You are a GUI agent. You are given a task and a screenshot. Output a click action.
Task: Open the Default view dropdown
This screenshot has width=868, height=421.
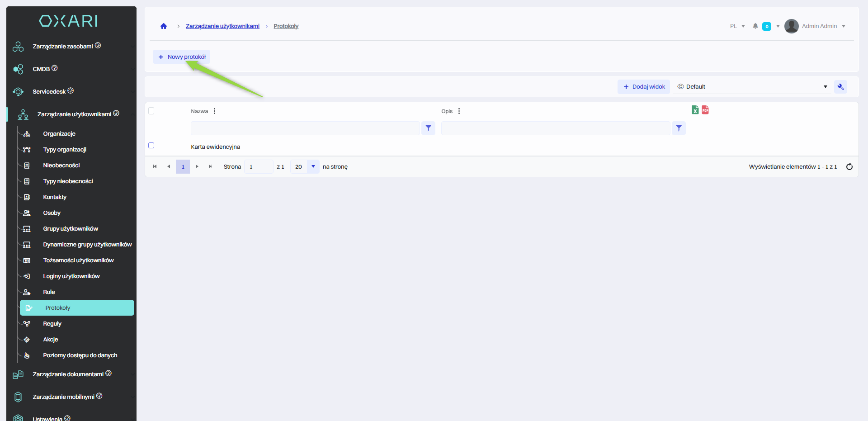click(x=752, y=87)
